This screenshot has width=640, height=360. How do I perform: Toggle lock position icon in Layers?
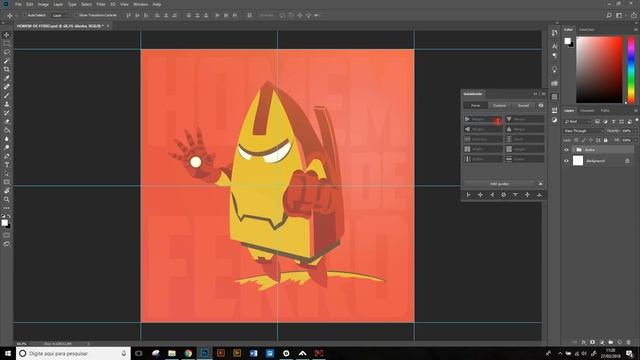point(591,140)
